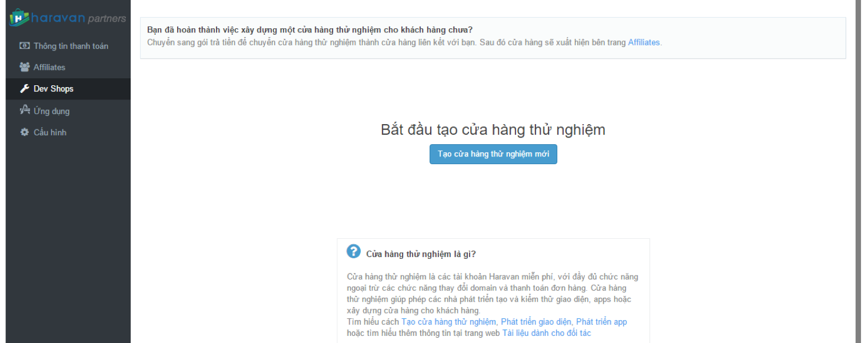This screenshot has width=868, height=343.
Task: Click the blue question mark icon
Action: (x=354, y=251)
